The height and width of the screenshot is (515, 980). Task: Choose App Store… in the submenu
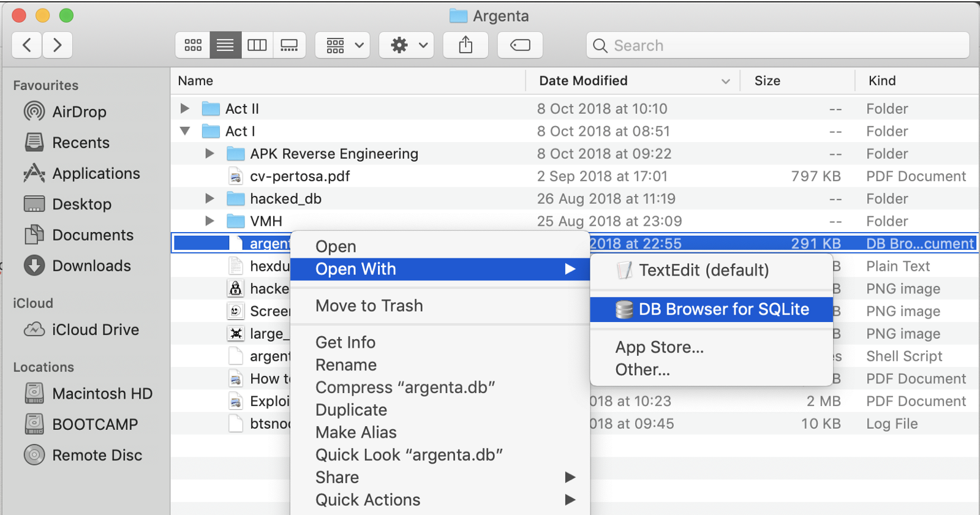click(x=712, y=347)
